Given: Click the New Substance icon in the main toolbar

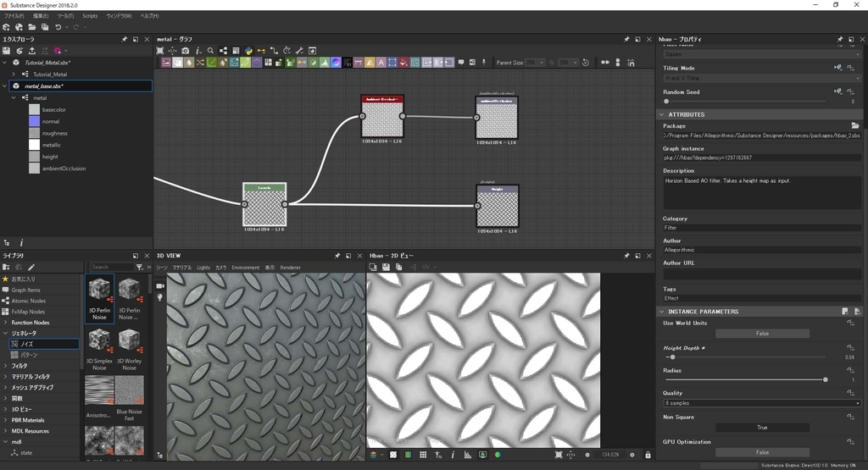Looking at the screenshot, I should [x=6, y=27].
